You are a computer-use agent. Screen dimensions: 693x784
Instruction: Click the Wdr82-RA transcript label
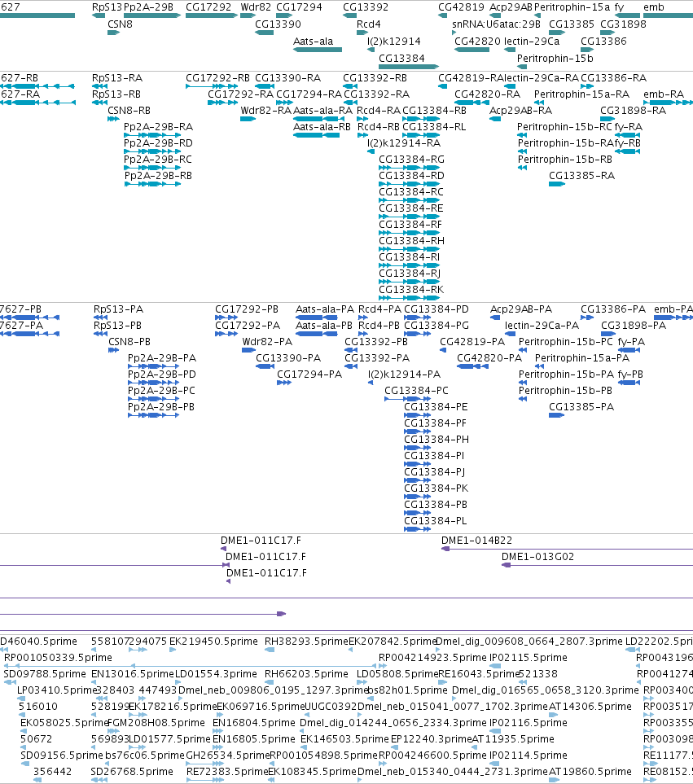click(x=266, y=111)
